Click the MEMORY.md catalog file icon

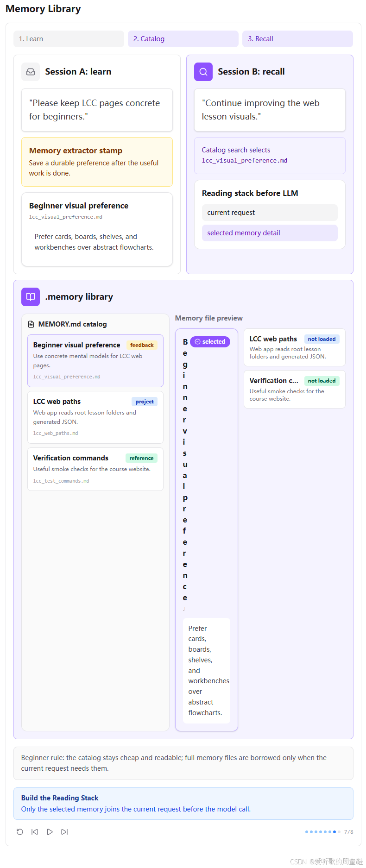pyautogui.click(x=31, y=324)
